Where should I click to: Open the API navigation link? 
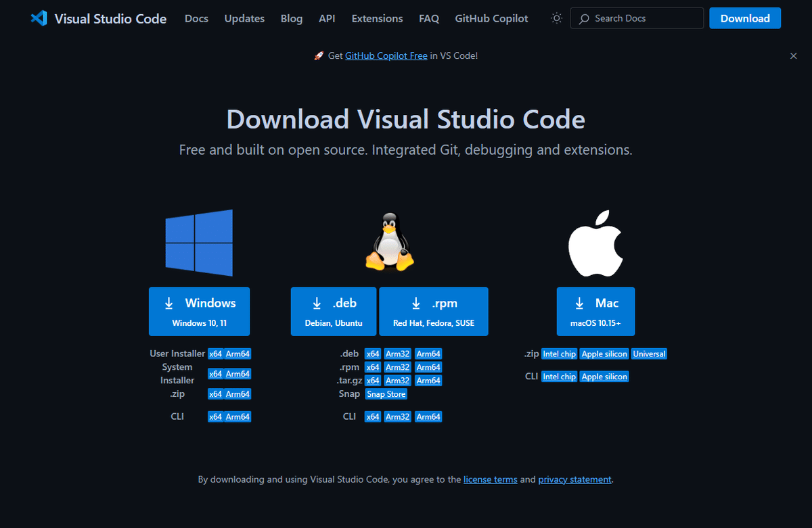click(327, 19)
